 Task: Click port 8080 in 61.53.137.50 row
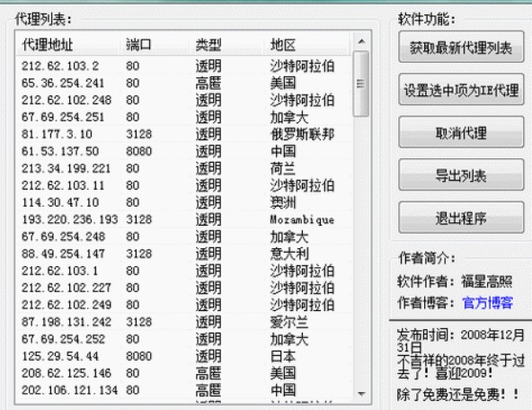point(138,151)
